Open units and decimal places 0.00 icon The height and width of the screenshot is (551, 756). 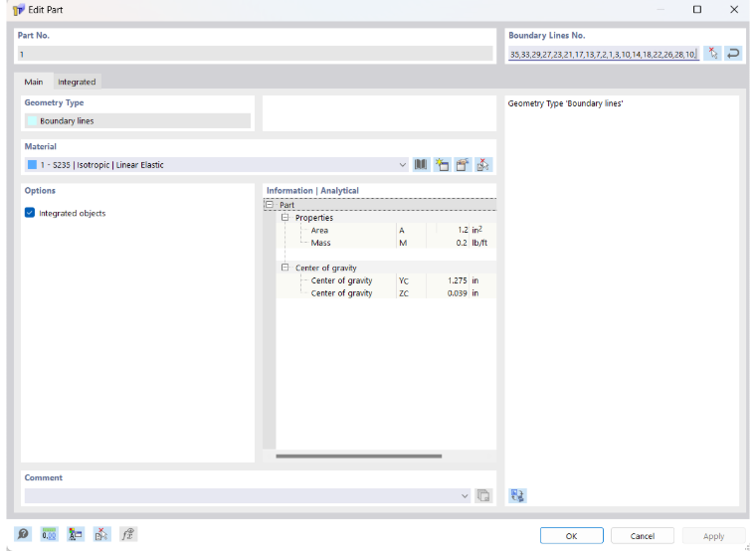coord(49,534)
